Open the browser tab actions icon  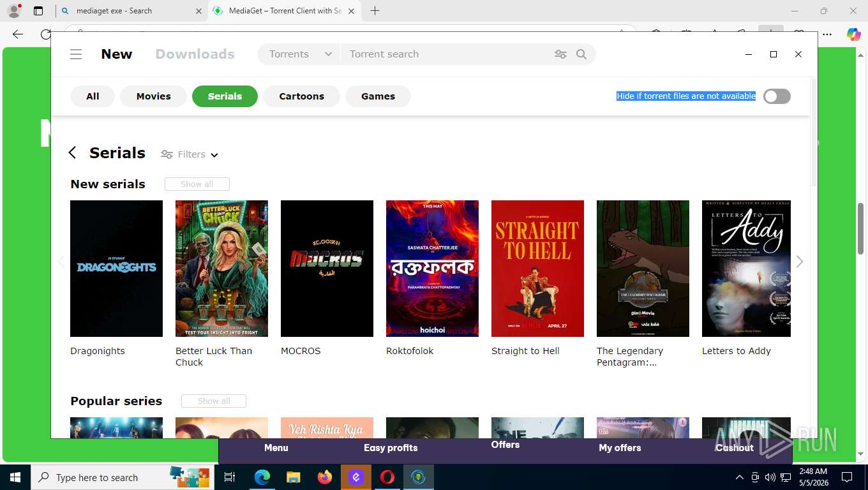38,11
